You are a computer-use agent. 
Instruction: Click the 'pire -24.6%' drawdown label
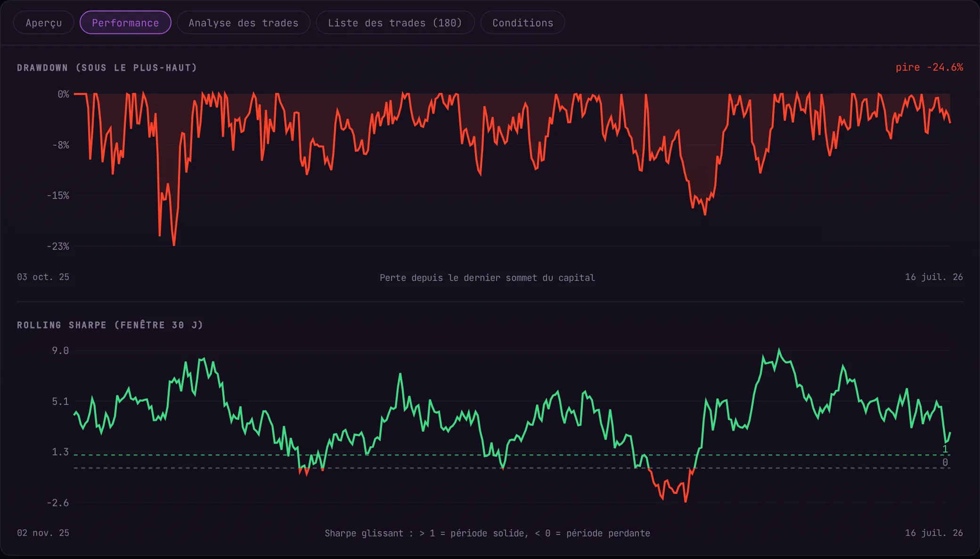[x=929, y=67]
